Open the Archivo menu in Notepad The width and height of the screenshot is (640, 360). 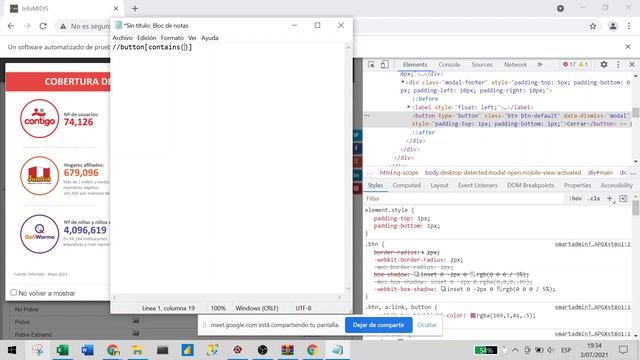tap(122, 38)
